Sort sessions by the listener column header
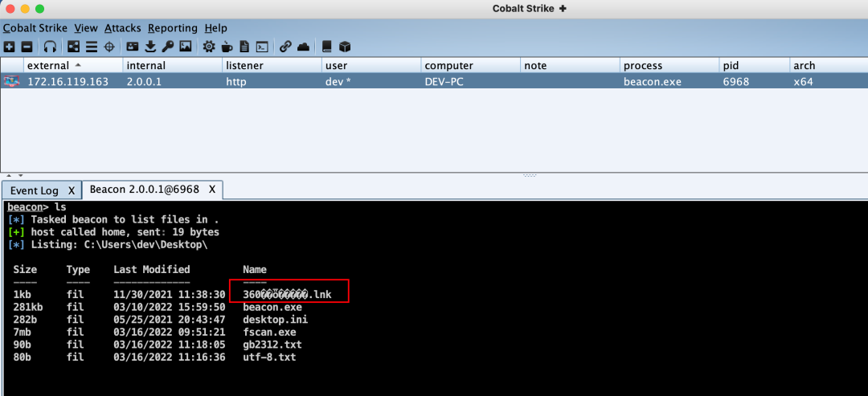 tap(272, 65)
